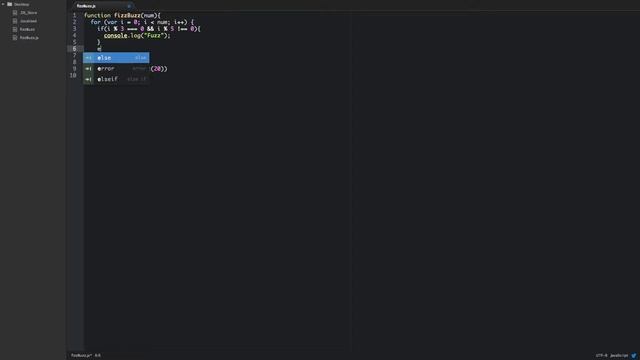Choose the 'elseif' autocomplete suggestion
This screenshot has height=360, width=640.
coord(116,79)
